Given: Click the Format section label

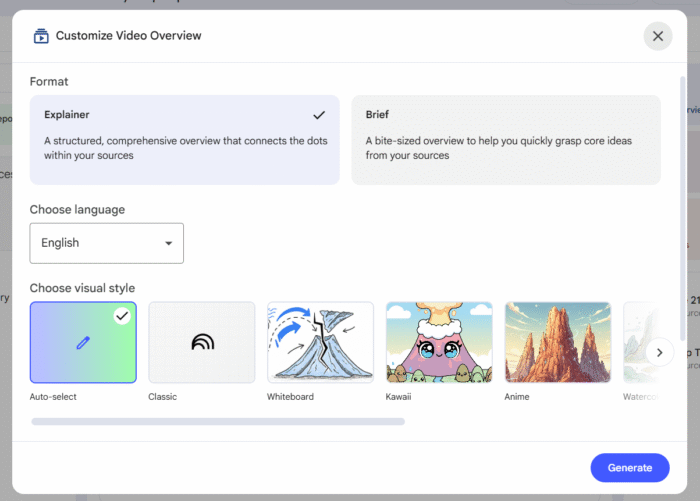Looking at the screenshot, I should click(49, 82).
